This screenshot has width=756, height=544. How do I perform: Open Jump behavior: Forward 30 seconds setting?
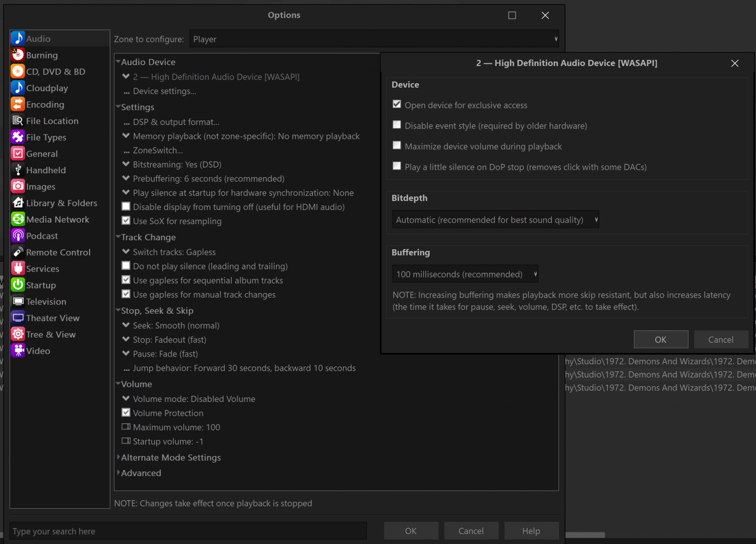pos(244,368)
